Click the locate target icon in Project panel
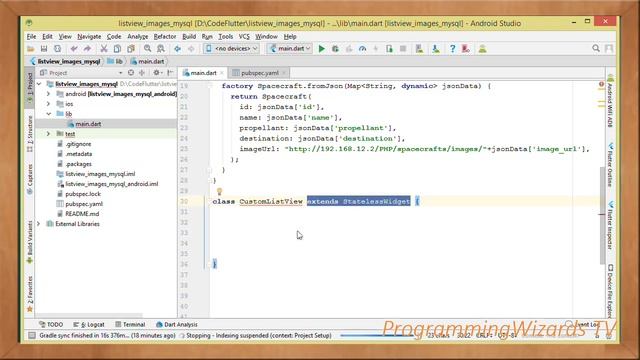Screen dimensions: 640x360 [131, 73]
